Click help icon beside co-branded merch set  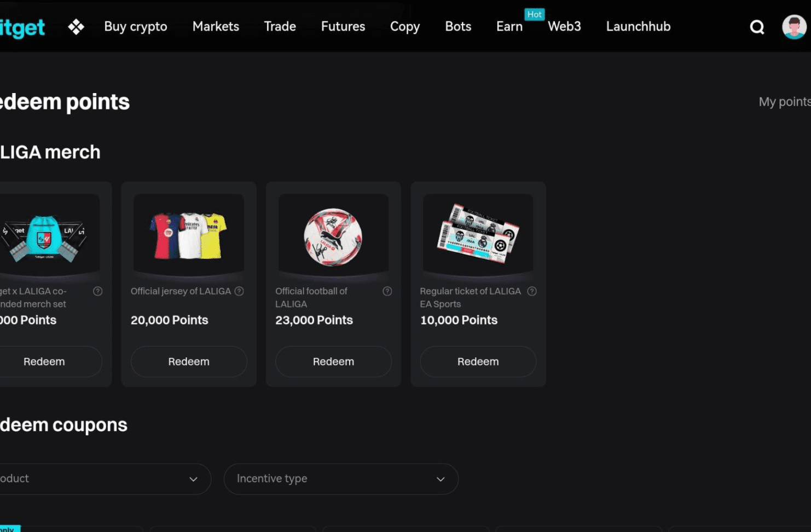click(98, 291)
